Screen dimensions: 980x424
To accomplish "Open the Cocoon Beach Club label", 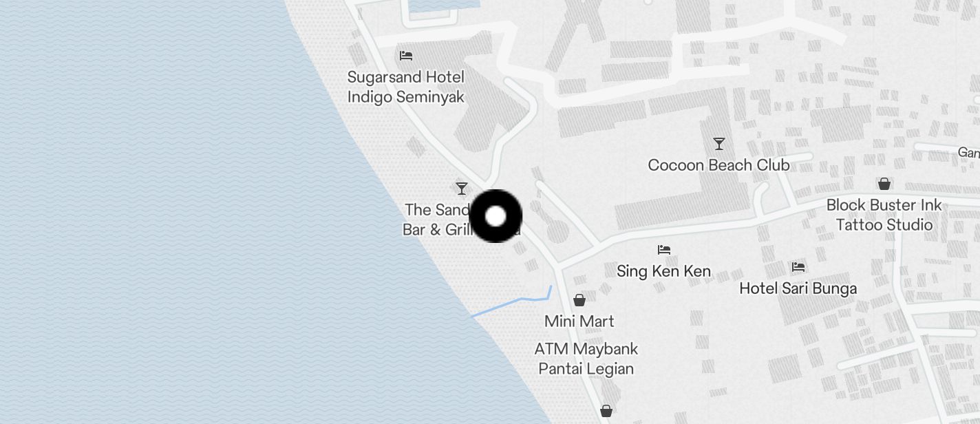I will pyautogui.click(x=719, y=165).
